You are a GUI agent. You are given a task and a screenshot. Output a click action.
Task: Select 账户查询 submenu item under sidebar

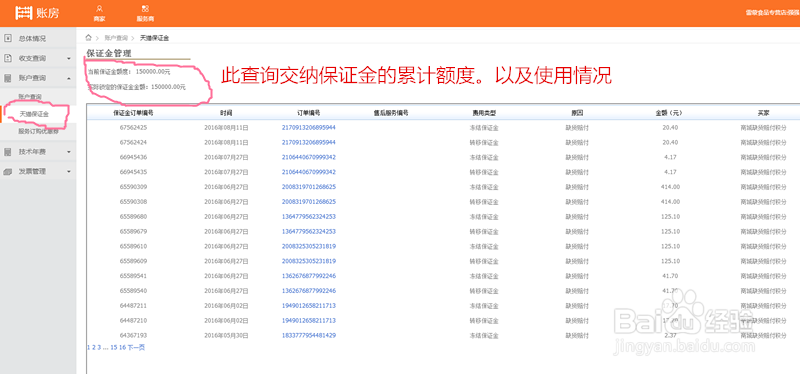click(30, 96)
